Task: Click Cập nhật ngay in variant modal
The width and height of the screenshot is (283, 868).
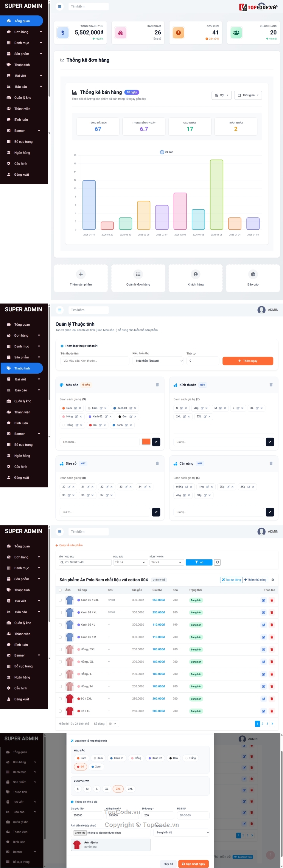Action: click(x=194, y=864)
